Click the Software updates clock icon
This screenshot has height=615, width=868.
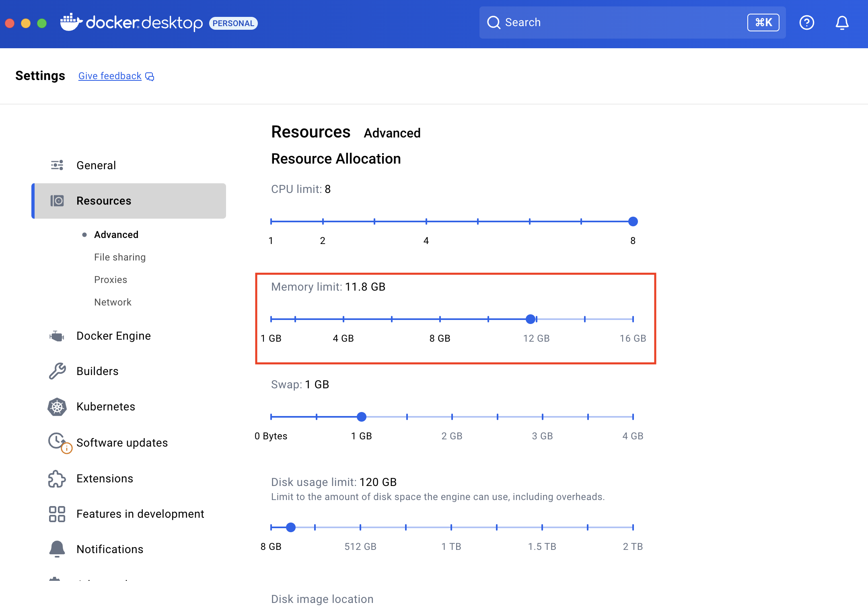[x=57, y=441]
